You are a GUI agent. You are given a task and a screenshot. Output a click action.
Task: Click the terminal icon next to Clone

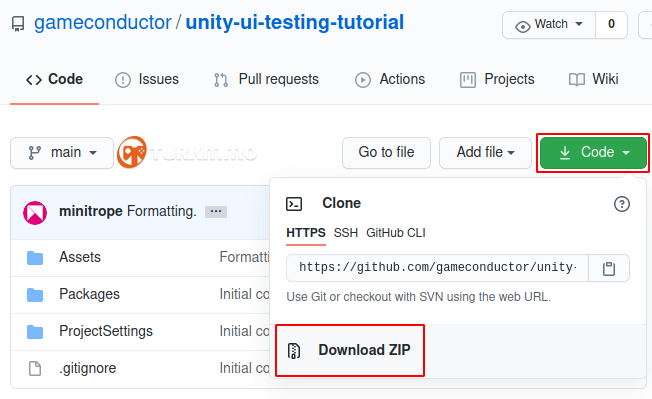(x=294, y=204)
